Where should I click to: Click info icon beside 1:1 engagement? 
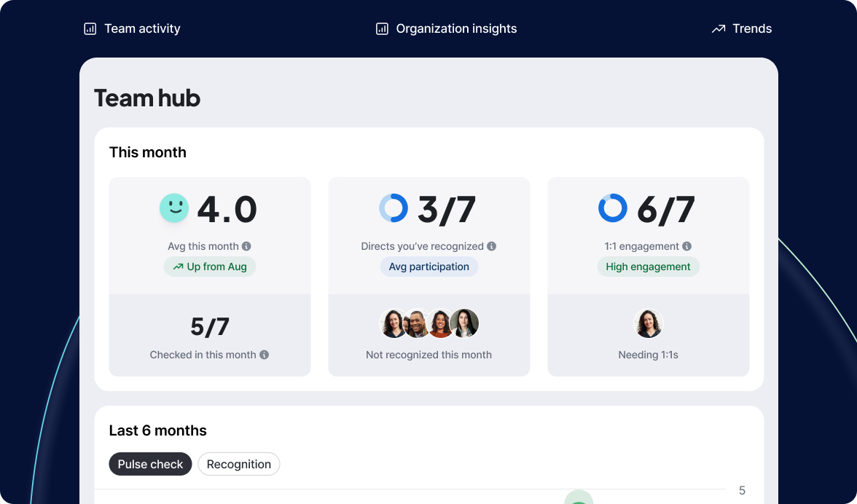(687, 246)
